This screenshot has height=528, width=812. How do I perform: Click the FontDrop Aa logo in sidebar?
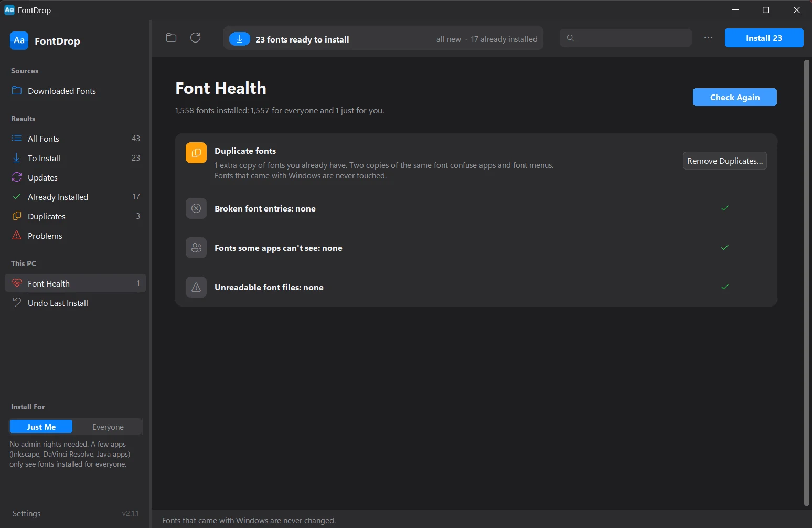pyautogui.click(x=19, y=40)
